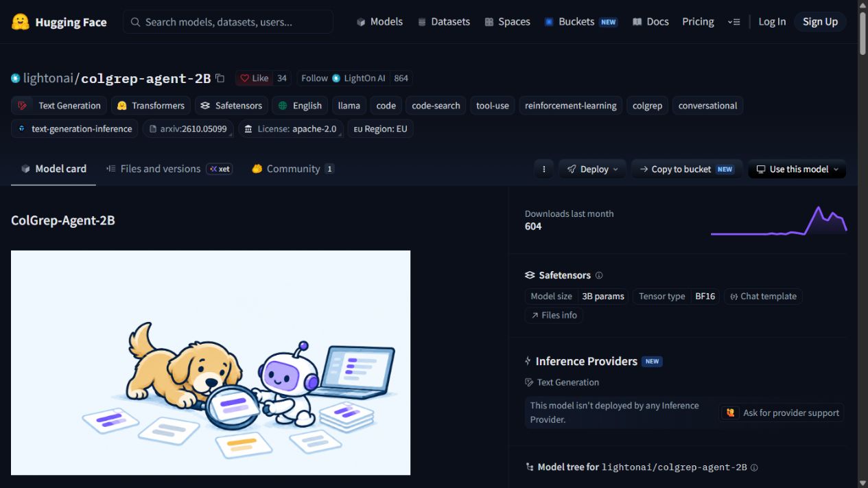Image resolution: width=868 pixels, height=488 pixels.
Task: Click the Hugging Face logo
Action: pos(59,22)
